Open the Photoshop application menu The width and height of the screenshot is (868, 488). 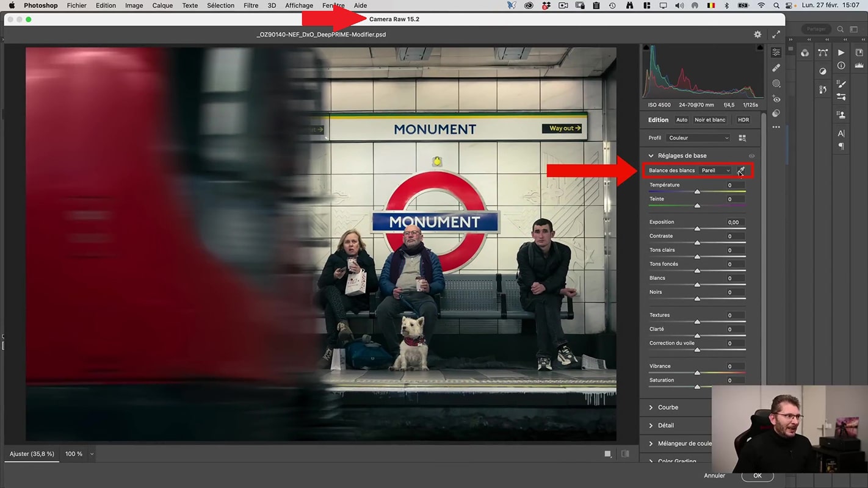40,5
